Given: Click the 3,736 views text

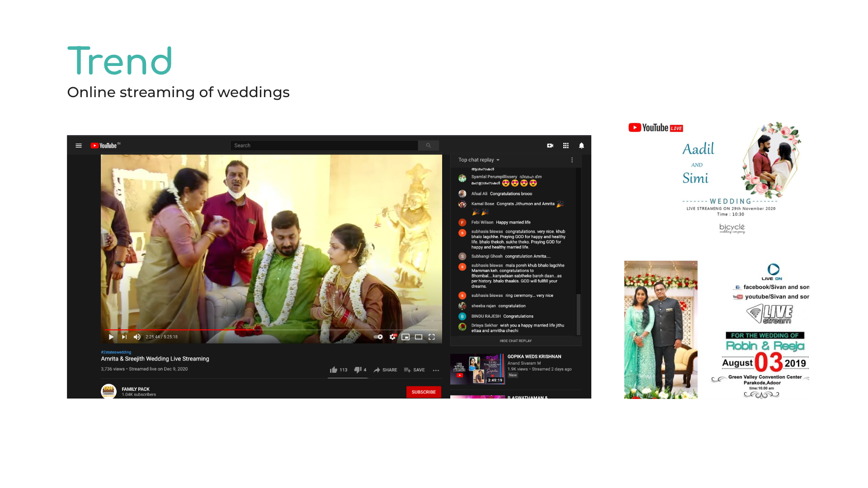Looking at the screenshot, I should point(113,369).
